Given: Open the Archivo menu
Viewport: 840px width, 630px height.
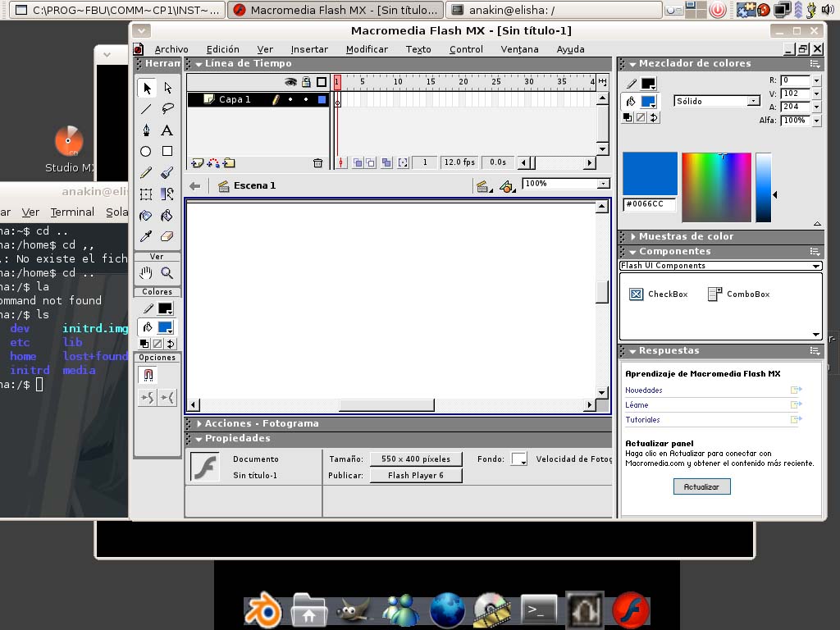Looking at the screenshot, I should click(171, 49).
